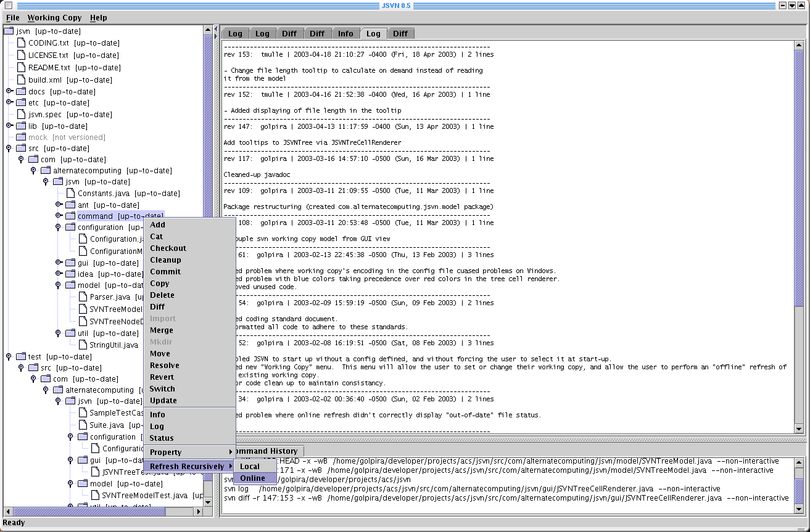Open the window menu icon in title bar

coord(8,6)
